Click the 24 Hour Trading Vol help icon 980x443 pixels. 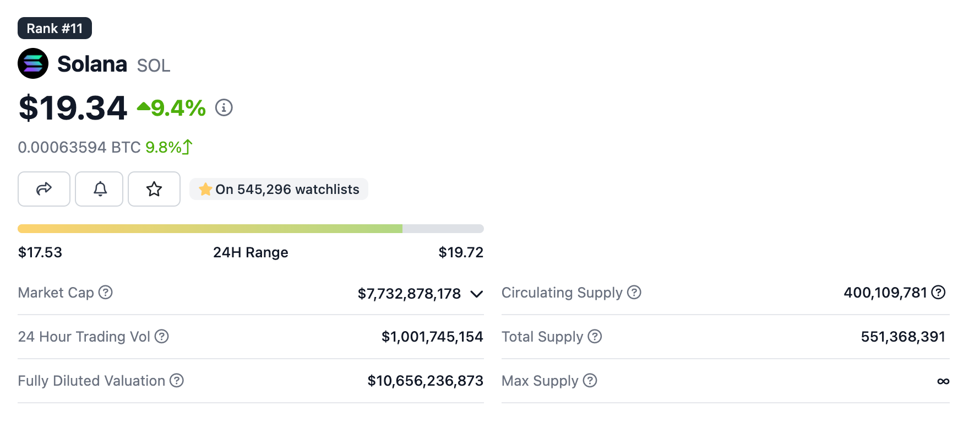pos(162,336)
